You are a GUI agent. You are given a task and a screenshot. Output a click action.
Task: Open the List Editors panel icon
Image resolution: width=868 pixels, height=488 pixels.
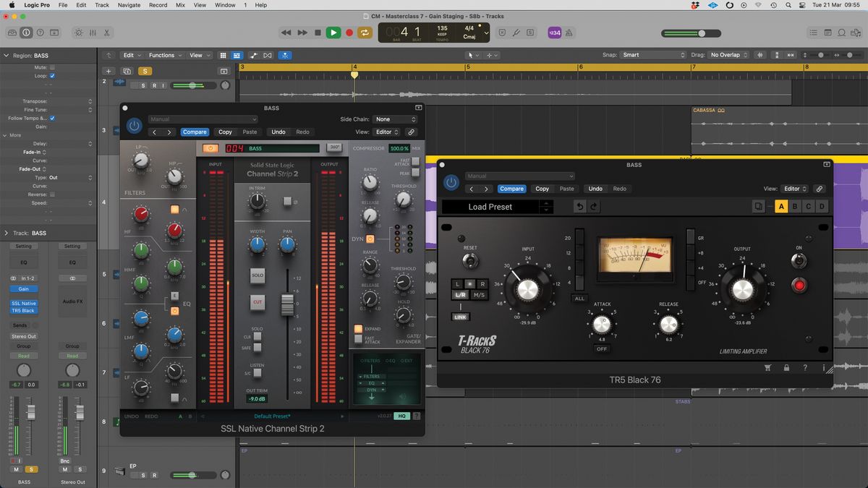coord(814,32)
